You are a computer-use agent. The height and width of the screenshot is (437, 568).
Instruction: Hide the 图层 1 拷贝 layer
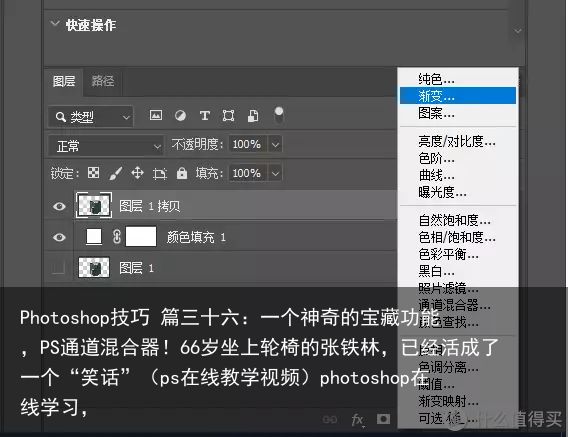59,206
